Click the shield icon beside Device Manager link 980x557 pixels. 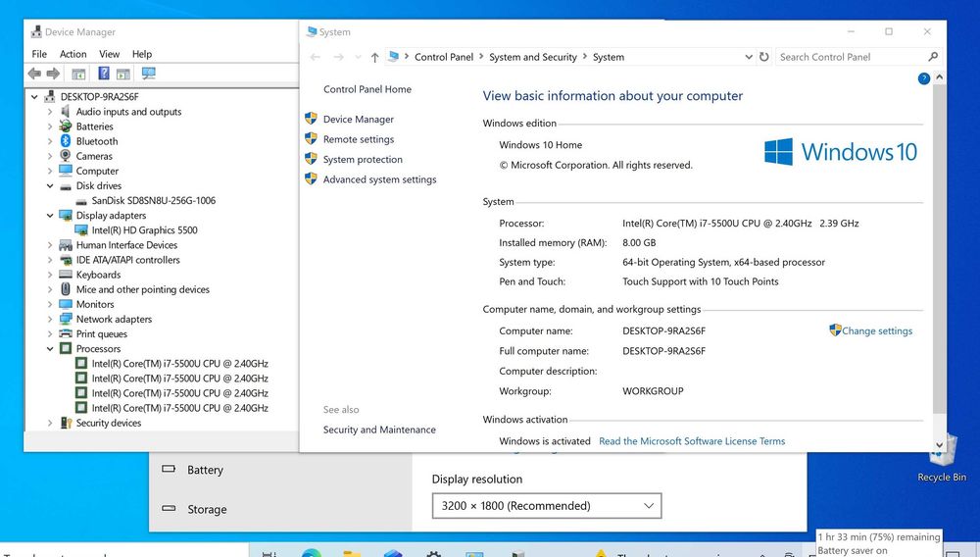click(x=311, y=118)
